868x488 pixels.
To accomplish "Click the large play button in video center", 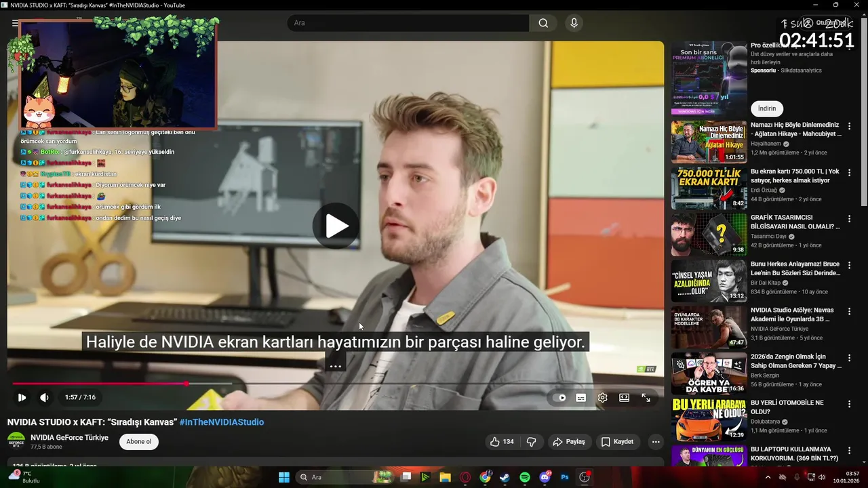I will coord(336,226).
